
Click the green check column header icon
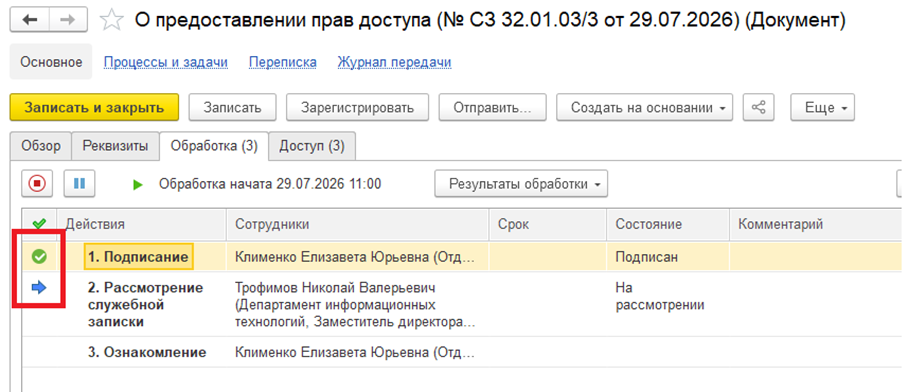point(39,224)
